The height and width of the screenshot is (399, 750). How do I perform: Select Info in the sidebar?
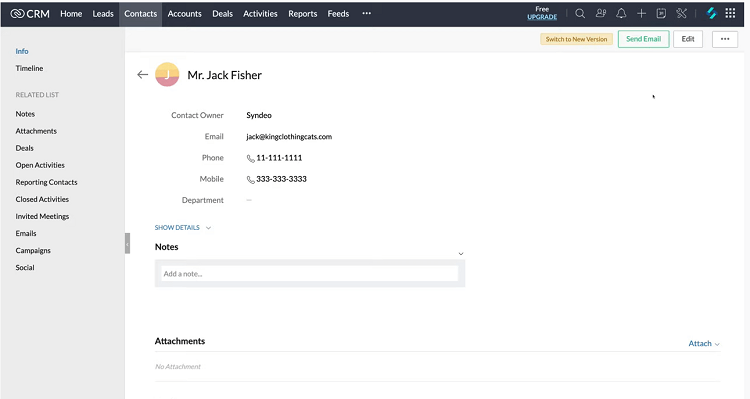[x=22, y=51]
